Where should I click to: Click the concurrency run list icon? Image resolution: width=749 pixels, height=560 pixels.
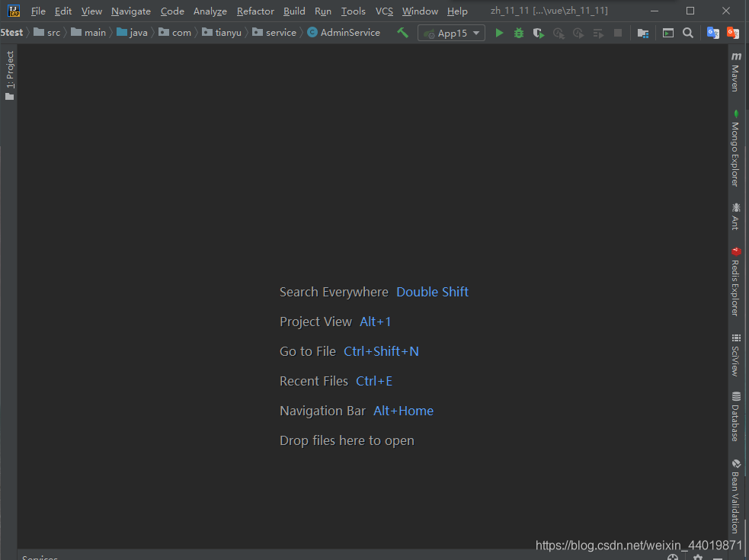click(x=598, y=33)
